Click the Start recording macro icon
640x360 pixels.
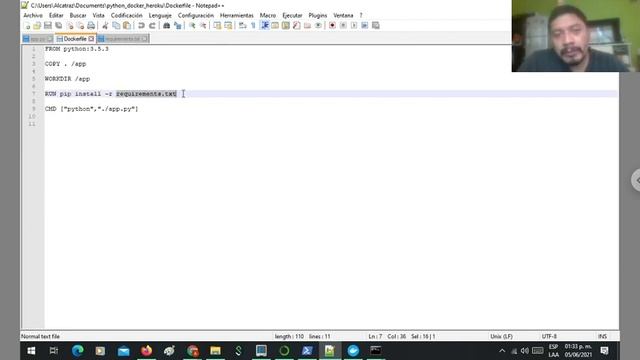(x=332, y=26)
